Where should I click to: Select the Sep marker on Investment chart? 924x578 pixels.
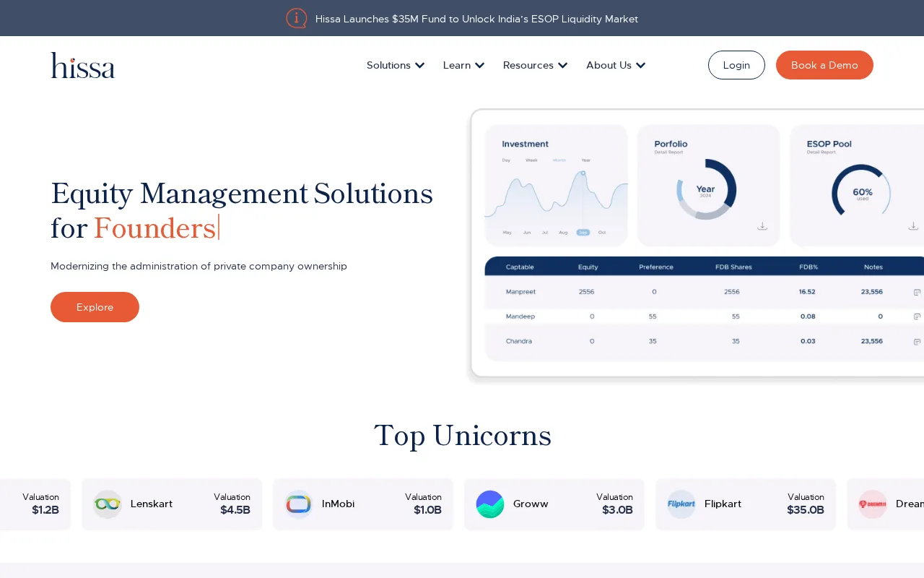(x=583, y=233)
